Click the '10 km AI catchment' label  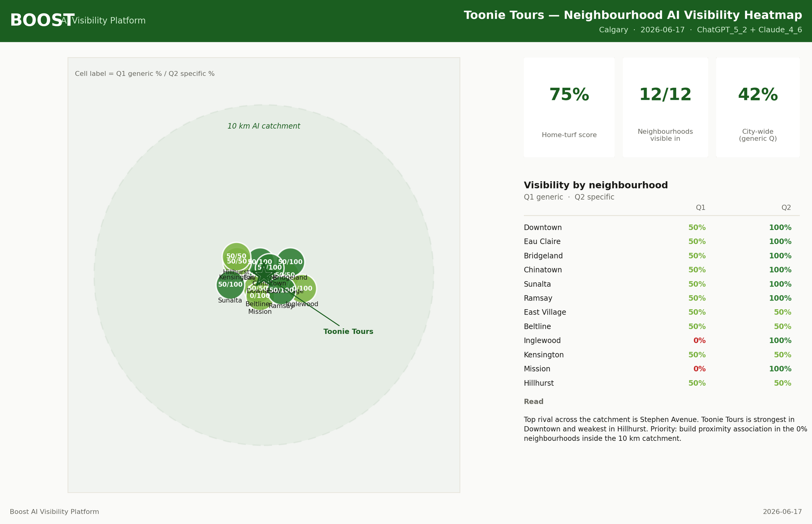tap(264, 126)
